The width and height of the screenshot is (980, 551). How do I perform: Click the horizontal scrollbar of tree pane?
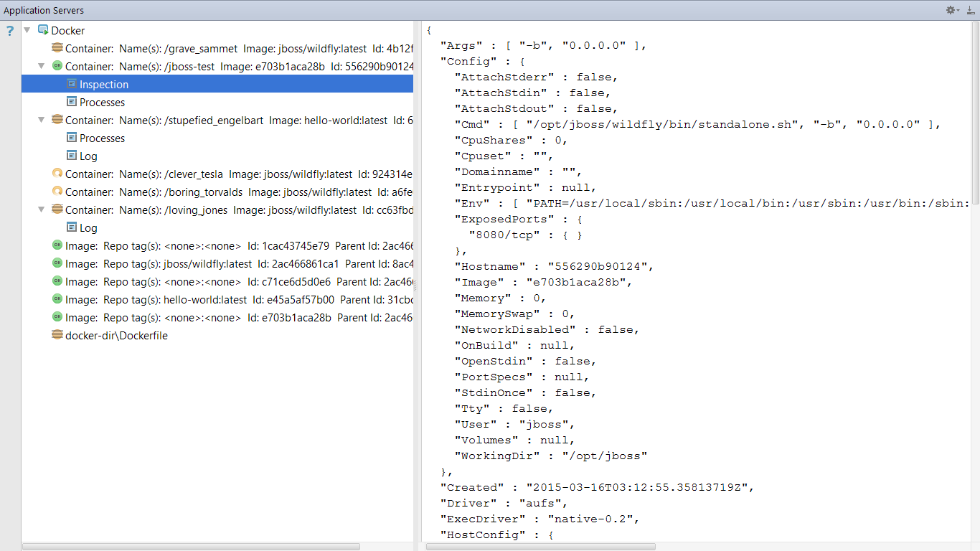coord(191,547)
